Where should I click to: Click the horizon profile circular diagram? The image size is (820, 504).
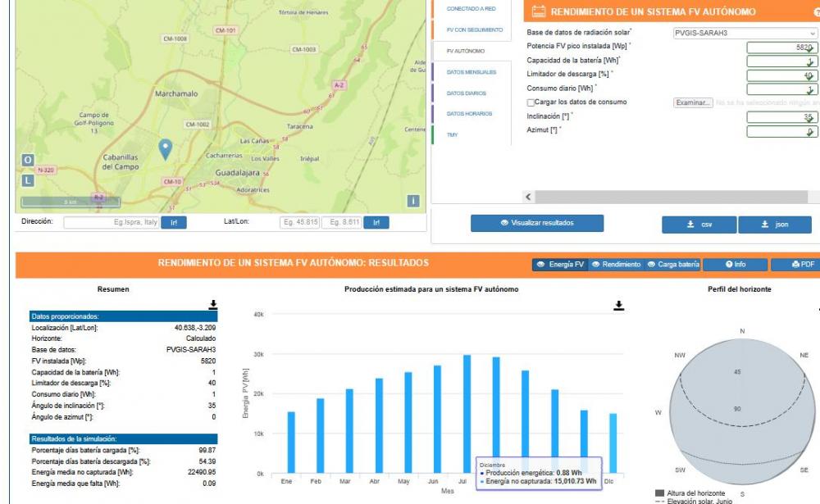point(742,411)
